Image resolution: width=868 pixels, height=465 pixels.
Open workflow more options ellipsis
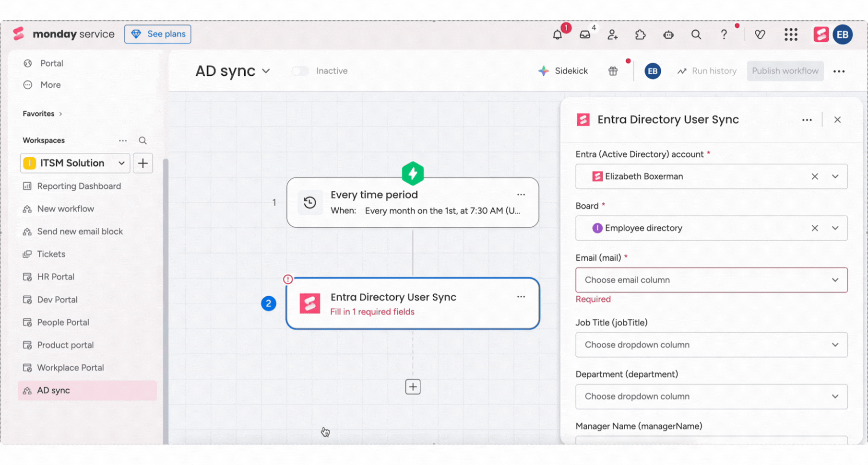point(839,71)
